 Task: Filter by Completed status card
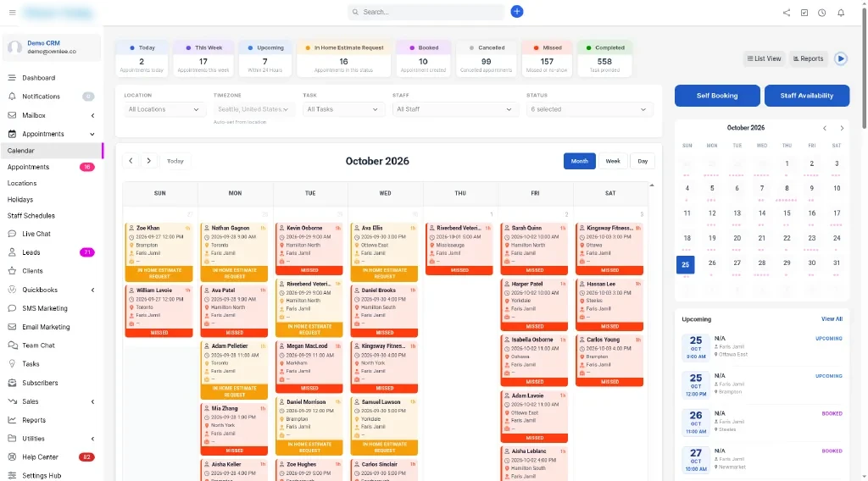click(604, 58)
